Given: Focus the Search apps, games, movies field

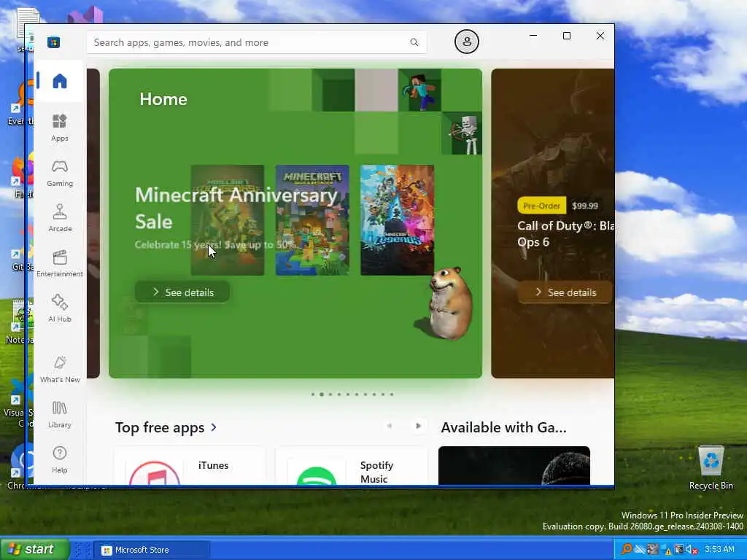Looking at the screenshot, I should [256, 42].
